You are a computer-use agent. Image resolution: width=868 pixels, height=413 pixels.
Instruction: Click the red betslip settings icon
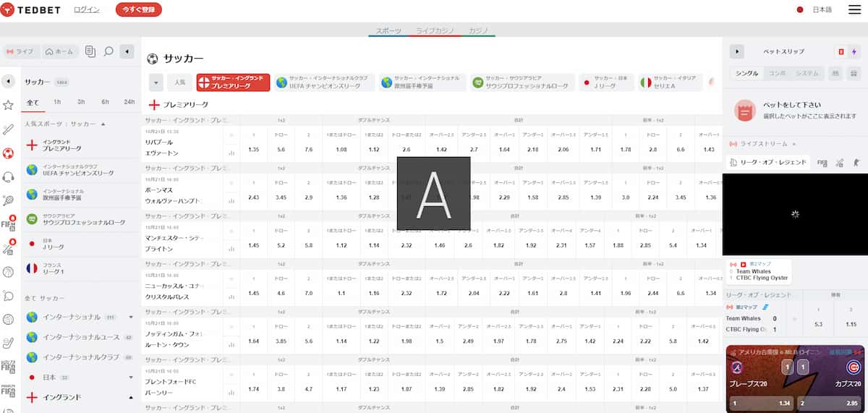coord(841,51)
